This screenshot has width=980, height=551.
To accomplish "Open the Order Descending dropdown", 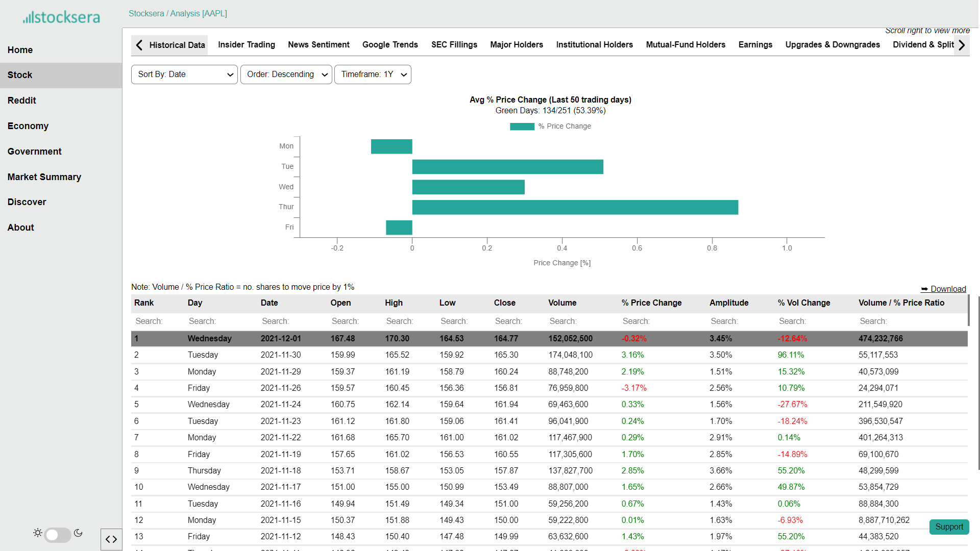I will tap(286, 74).
